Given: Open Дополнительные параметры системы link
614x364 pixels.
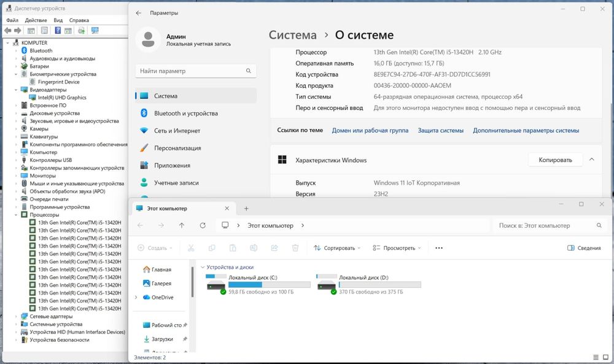Looking at the screenshot, I should pyautogui.click(x=526, y=130).
